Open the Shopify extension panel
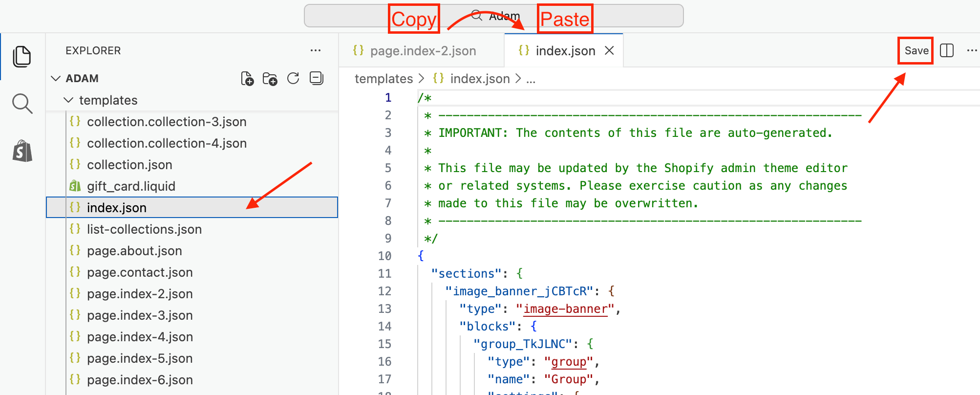This screenshot has width=980, height=395. (22, 151)
